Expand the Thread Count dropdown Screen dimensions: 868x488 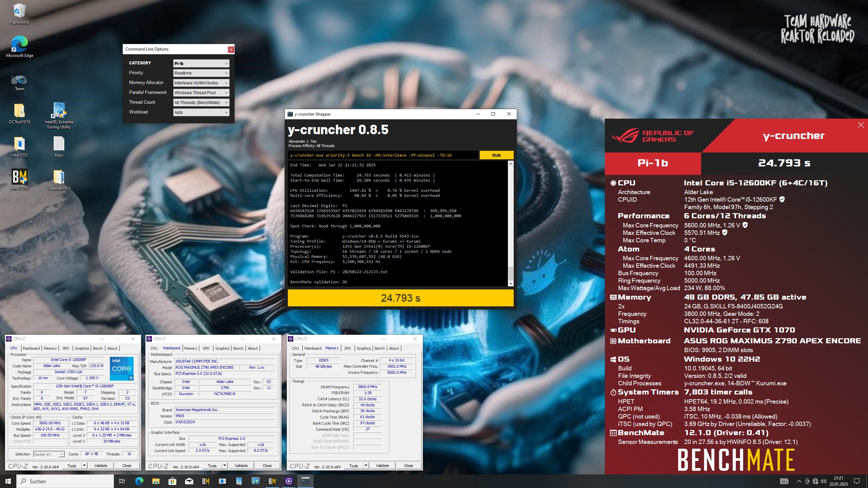tap(201, 103)
